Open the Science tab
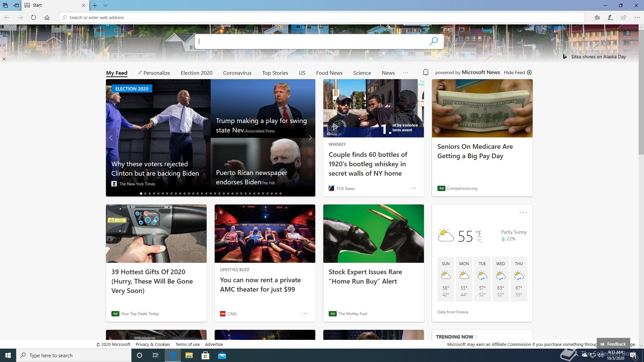Image resolution: width=644 pixels, height=362 pixels. coord(362,73)
